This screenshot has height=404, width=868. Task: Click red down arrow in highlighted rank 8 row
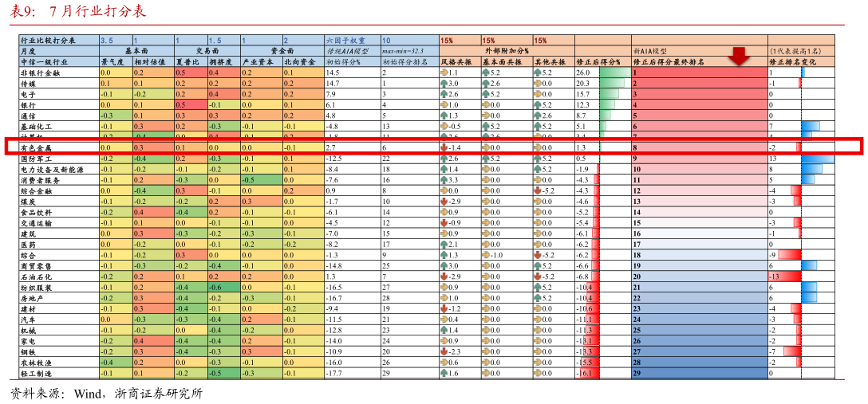point(444,147)
